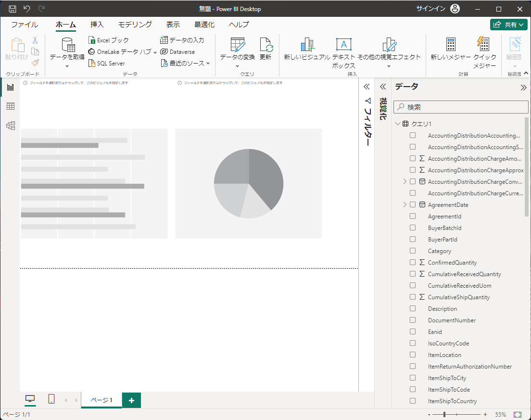Check IsoCountryCode field checkbox

coord(413,343)
